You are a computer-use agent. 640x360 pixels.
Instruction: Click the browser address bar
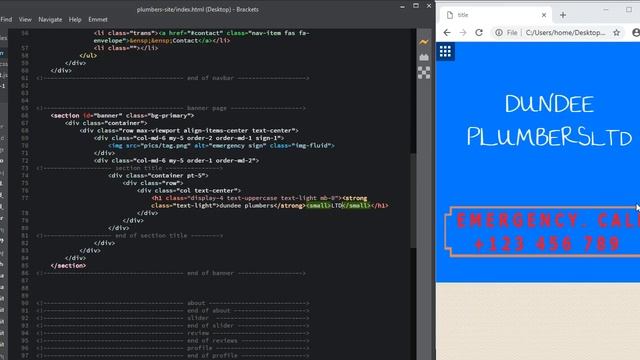pyautogui.click(x=565, y=33)
